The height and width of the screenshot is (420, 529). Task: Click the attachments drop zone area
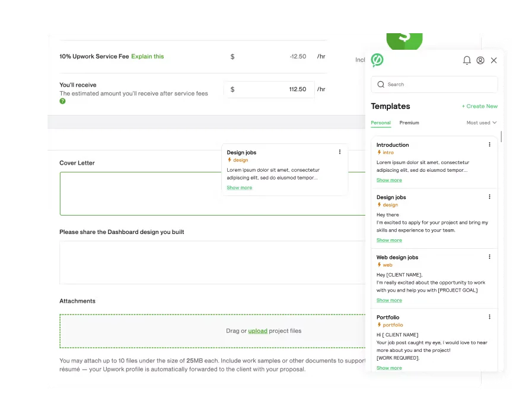(x=212, y=331)
